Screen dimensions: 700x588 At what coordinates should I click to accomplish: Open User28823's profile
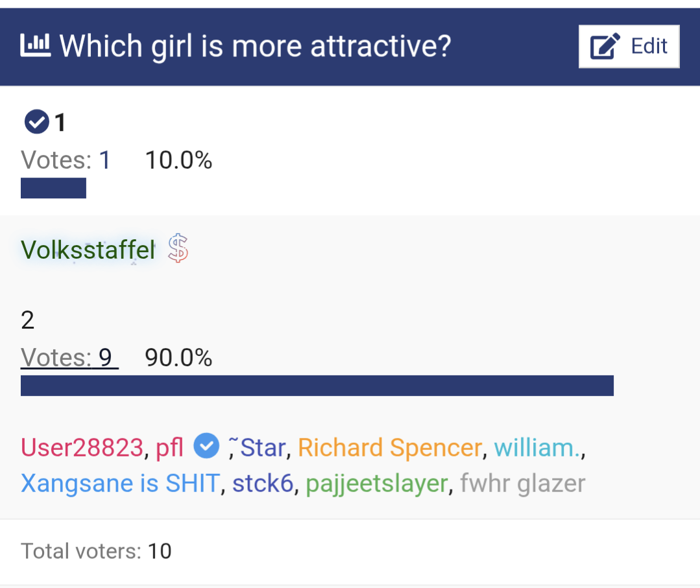point(82,447)
